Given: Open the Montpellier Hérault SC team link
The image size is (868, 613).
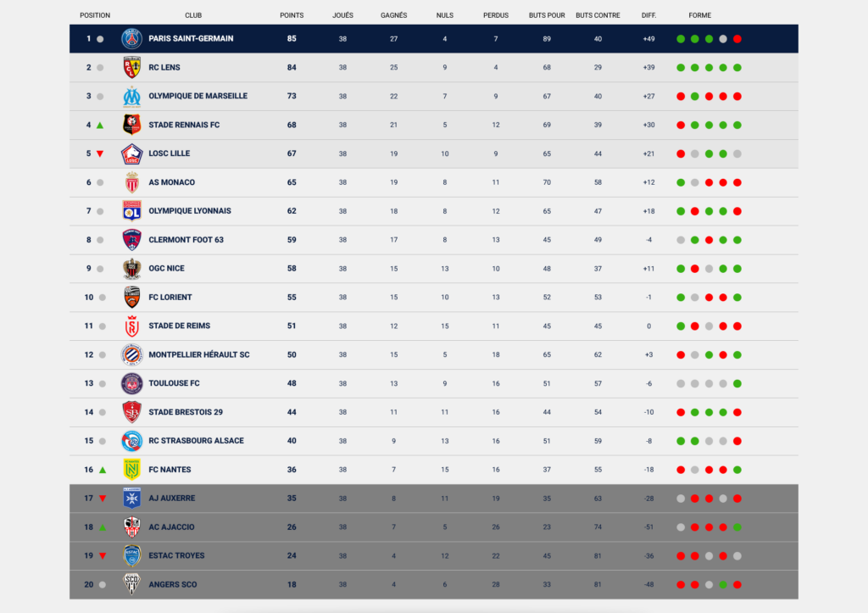Looking at the screenshot, I should (198, 355).
